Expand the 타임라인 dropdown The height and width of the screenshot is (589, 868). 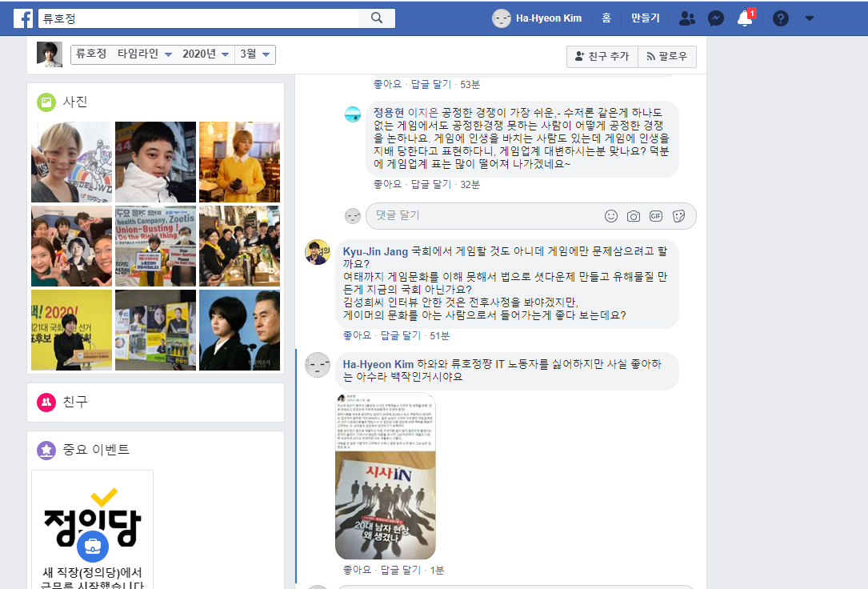point(145,54)
